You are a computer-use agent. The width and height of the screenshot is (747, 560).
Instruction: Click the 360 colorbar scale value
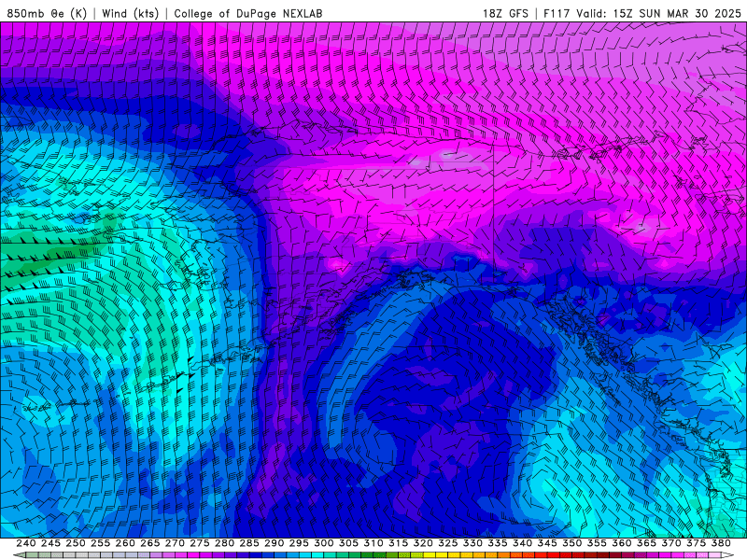pos(622,543)
